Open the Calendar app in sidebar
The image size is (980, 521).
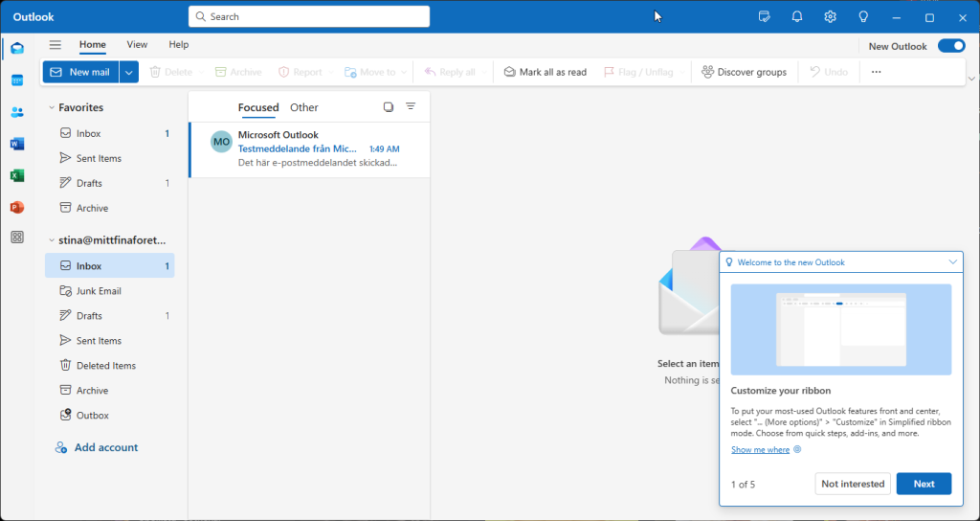click(x=17, y=80)
